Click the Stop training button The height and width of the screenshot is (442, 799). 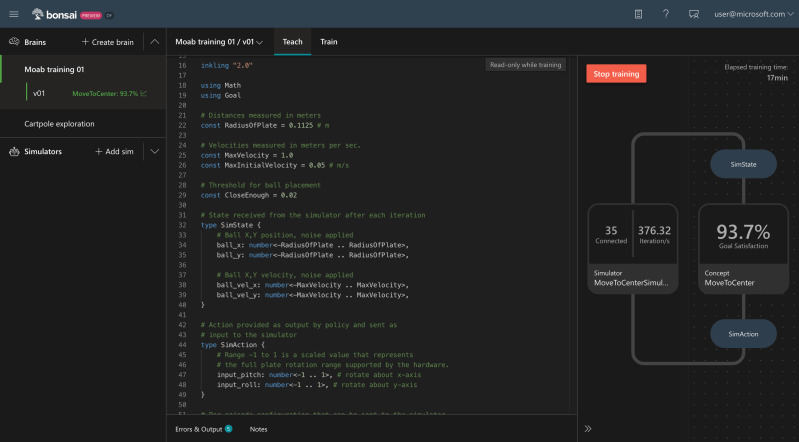click(616, 74)
